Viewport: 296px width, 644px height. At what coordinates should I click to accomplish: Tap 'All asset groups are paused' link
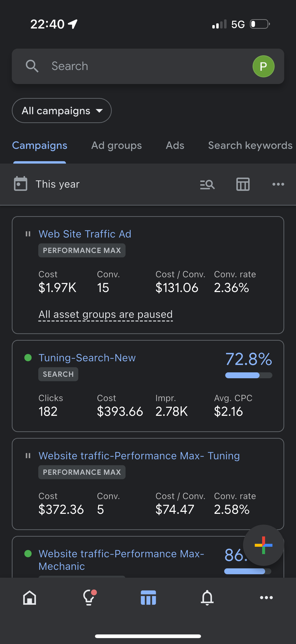105,314
